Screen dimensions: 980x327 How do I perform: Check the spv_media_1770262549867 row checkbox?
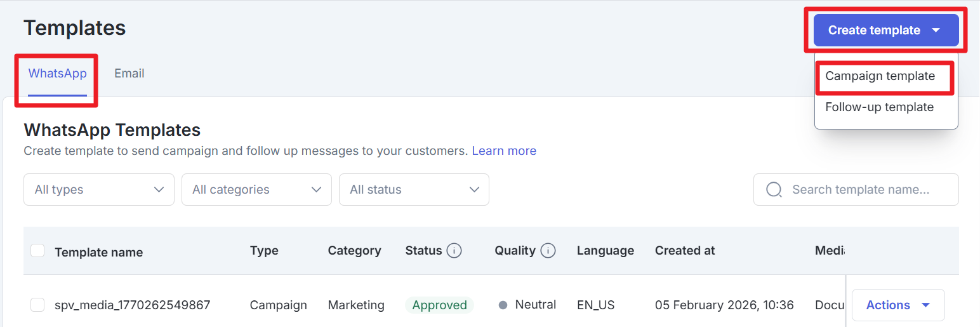(37, 305)
